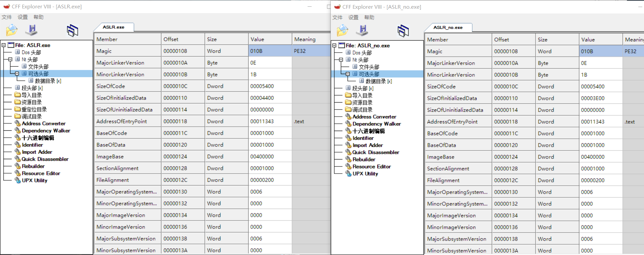Open Dependency Walker in ASLR.exe tree
644x255 pixels.
pos(46,131)
